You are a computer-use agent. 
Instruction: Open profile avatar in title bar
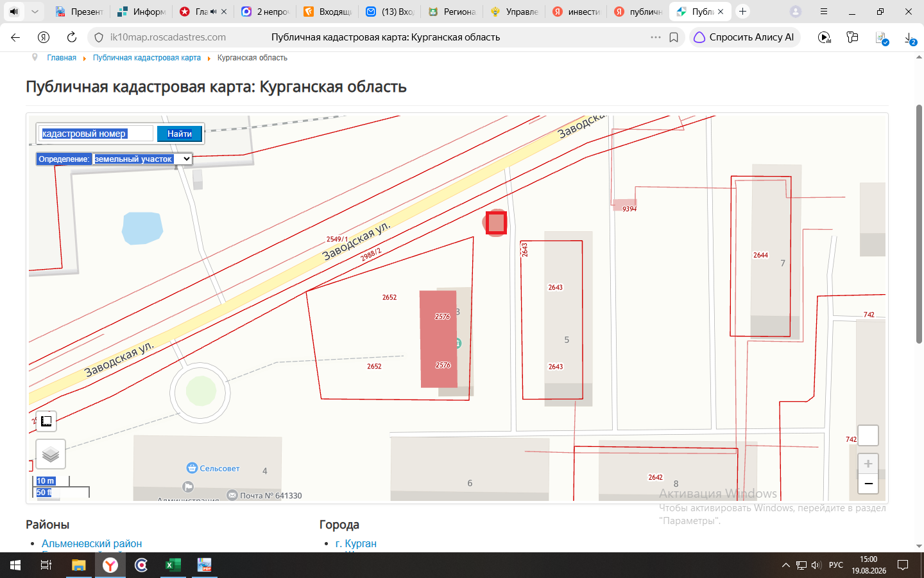pyautogui.click(x=796, y=12)
